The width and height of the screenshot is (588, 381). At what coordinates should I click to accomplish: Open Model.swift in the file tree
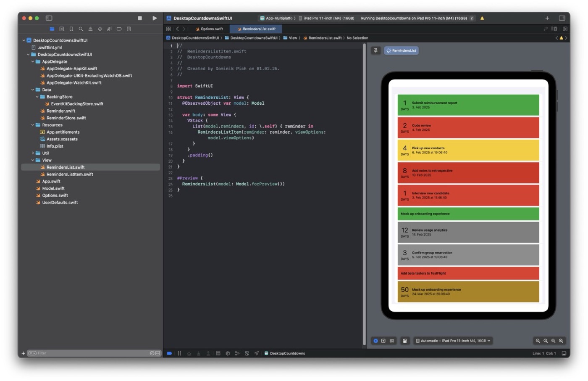tap(53, 188)
